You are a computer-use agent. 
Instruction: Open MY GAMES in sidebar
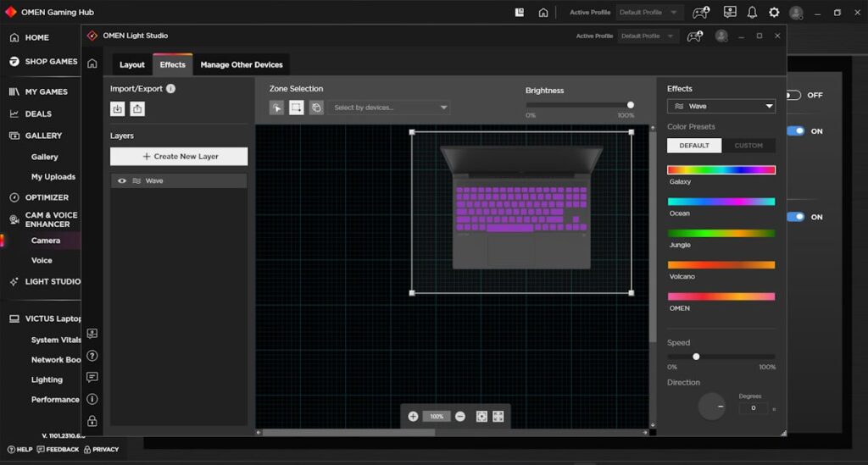46,91
